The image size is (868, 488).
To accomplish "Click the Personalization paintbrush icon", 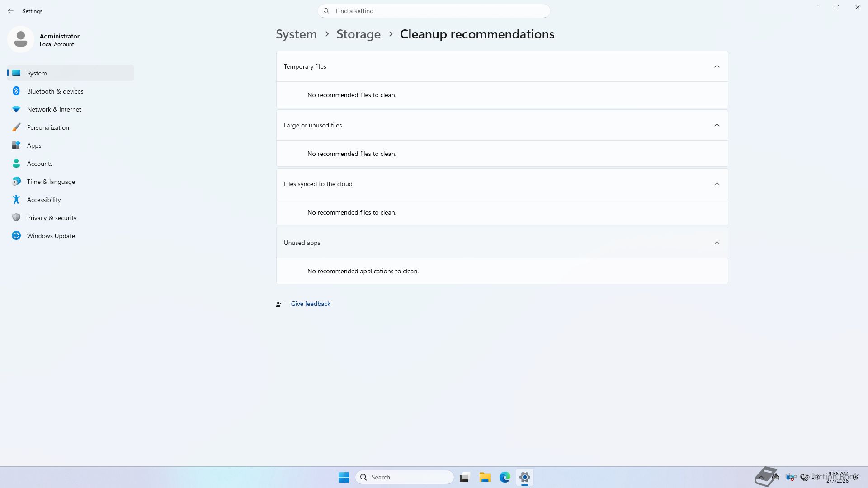I will pos(16,127).
